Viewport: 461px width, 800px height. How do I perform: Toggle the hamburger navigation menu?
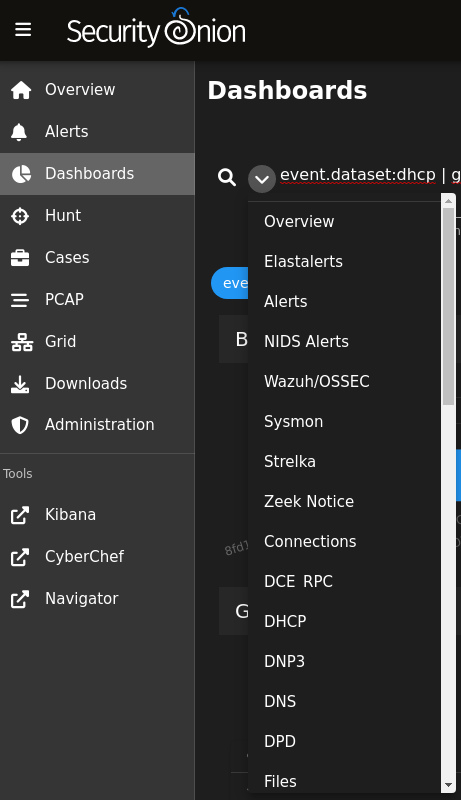pos(23,30)
